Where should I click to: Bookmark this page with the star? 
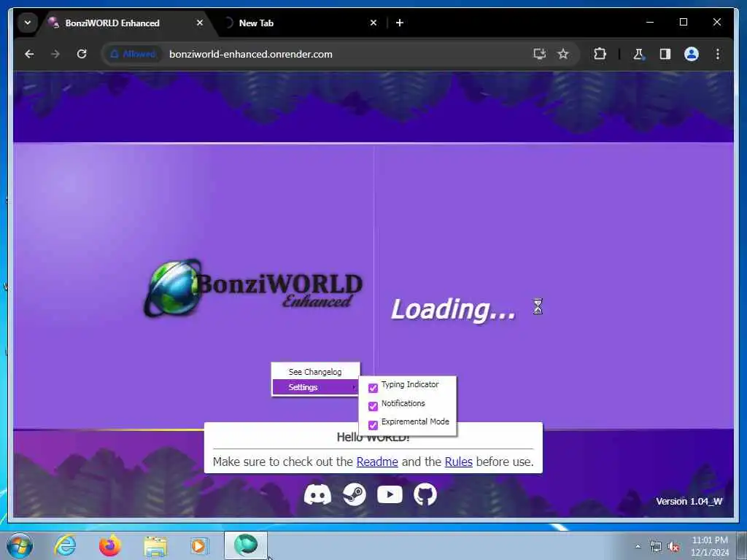point(563,54)
